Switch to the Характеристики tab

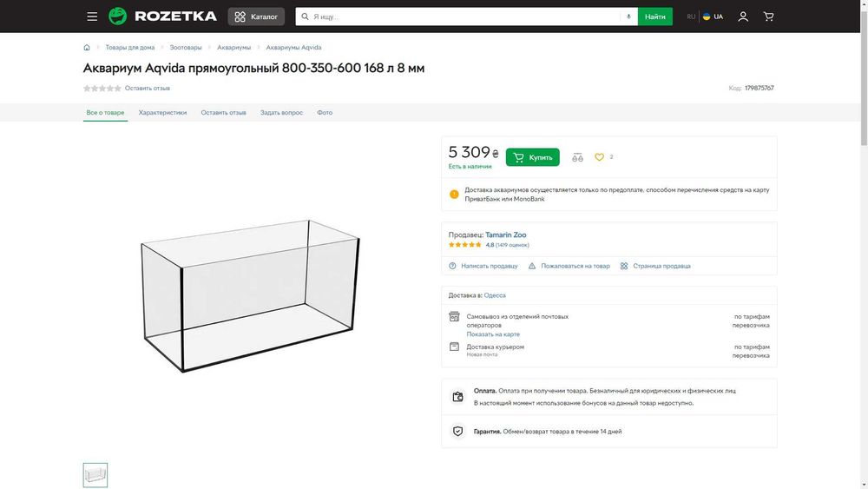pyautogui.click(x=162, y=113)
